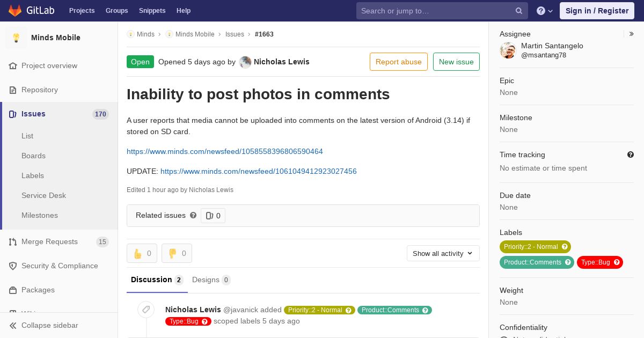This screenshot has width=644, height=338.
Task: Open Milestones in sidebar
Action: tap(40, 215)
